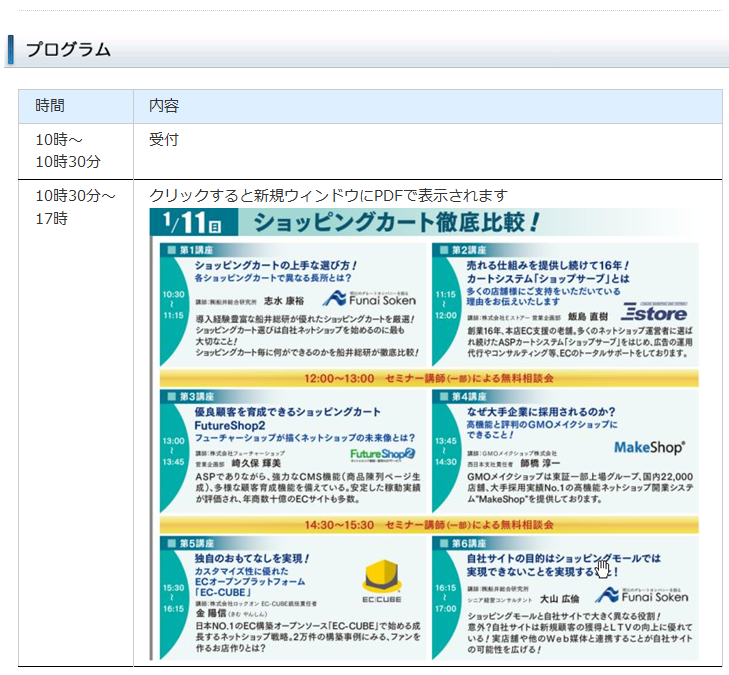Screen dimensions: 729x675
Task: Click the 第3講座 label
Action: [x=197, y=397]
